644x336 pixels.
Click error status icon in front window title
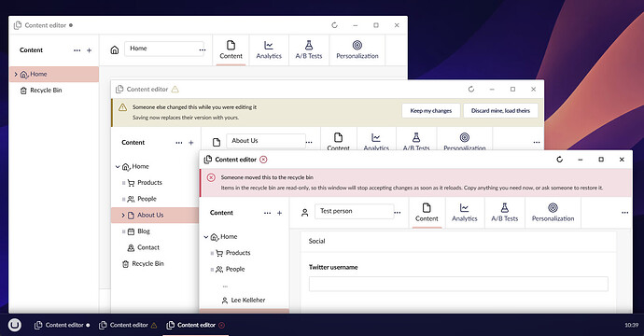264,160
